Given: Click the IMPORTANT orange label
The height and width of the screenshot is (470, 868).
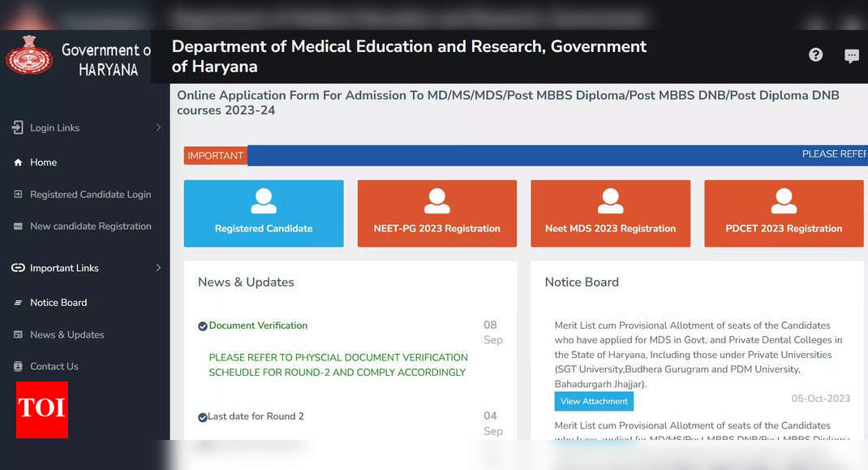Looking at the screenshot, I should tap(215, 156).
